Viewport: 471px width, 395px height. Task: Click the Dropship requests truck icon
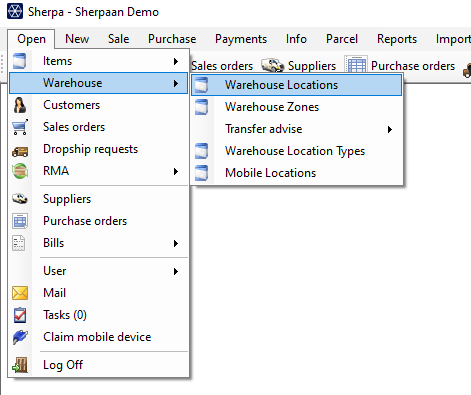(20, 152)
